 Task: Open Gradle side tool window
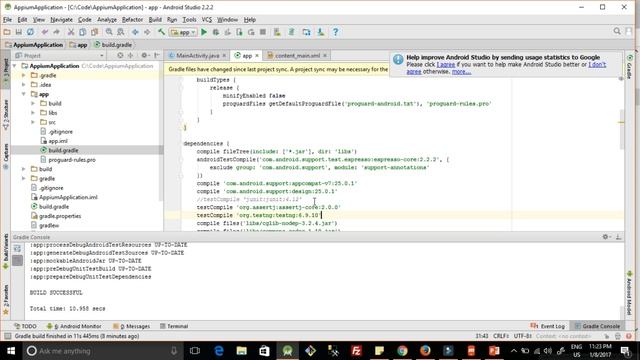629,67
